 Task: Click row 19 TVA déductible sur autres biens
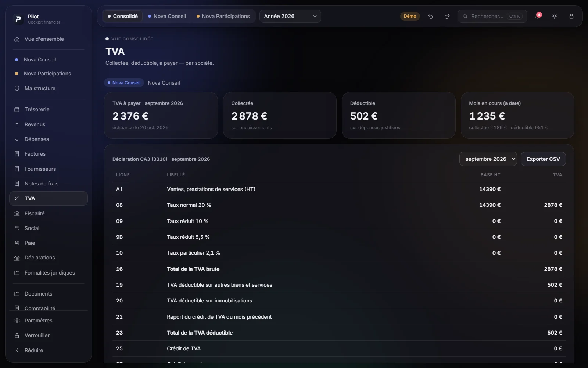click(339, 285)
